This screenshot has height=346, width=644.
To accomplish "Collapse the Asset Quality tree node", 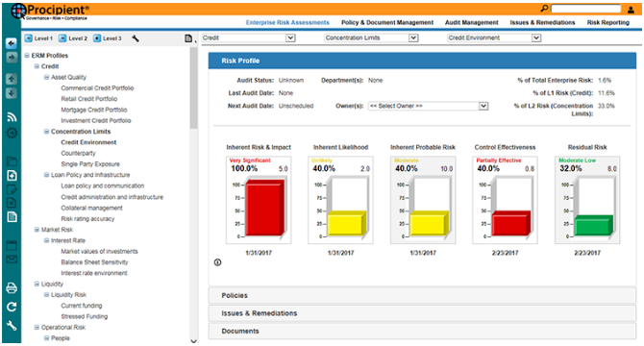I will 46,77.
